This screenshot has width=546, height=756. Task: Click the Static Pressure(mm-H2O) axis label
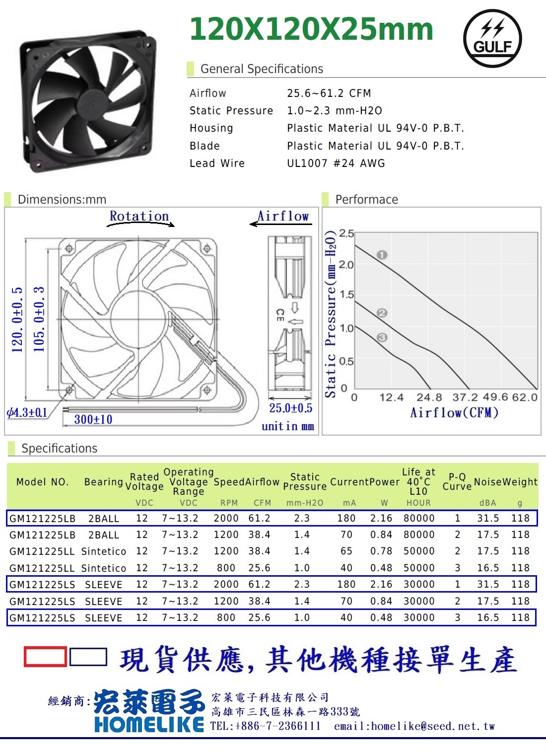tap(330, 314)
